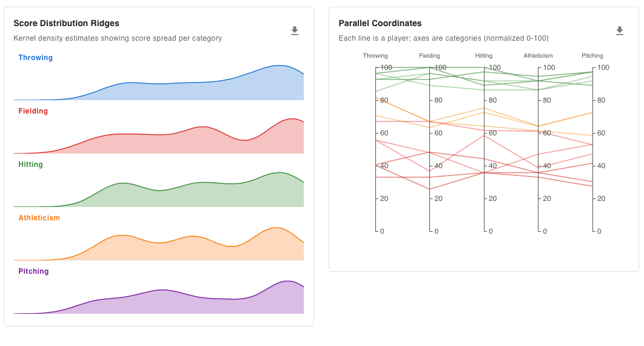Select the Athleticism ridge label
The height and width of the screenshot is (346, 644).
tap(39, 218)
